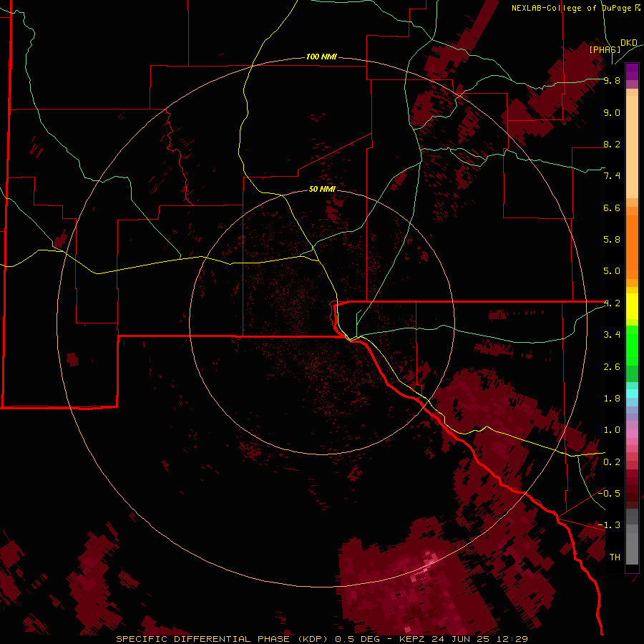Image resolution: width=644 pixels, height=644 pixels.
Task: Select the 100 NMI range ring label
Action: [x=321, y=57]
